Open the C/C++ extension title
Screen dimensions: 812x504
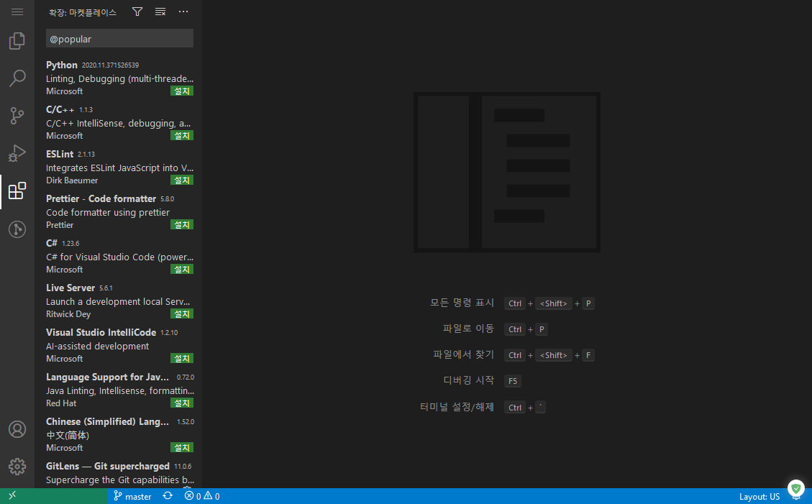60,109
